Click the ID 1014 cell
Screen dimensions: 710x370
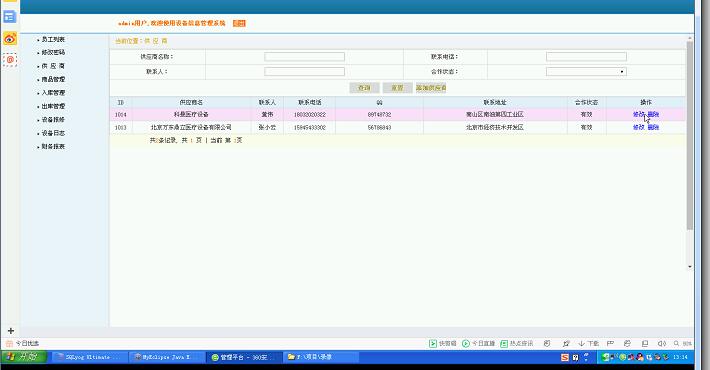(120, 115)
